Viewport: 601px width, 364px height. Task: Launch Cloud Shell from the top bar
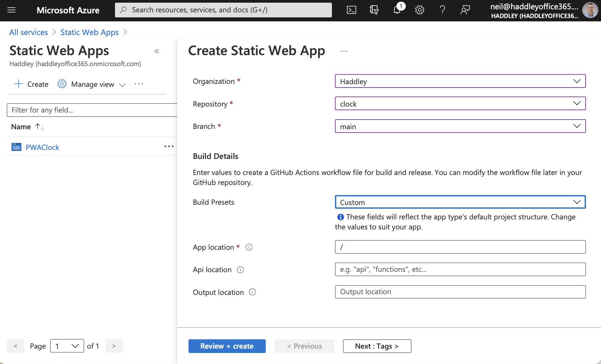351,10
